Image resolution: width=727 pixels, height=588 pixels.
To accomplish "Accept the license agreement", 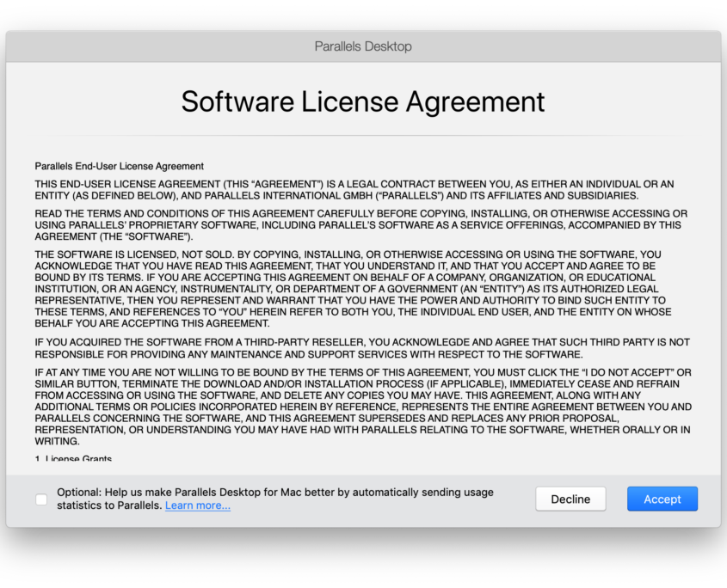I will coord(662,499).
